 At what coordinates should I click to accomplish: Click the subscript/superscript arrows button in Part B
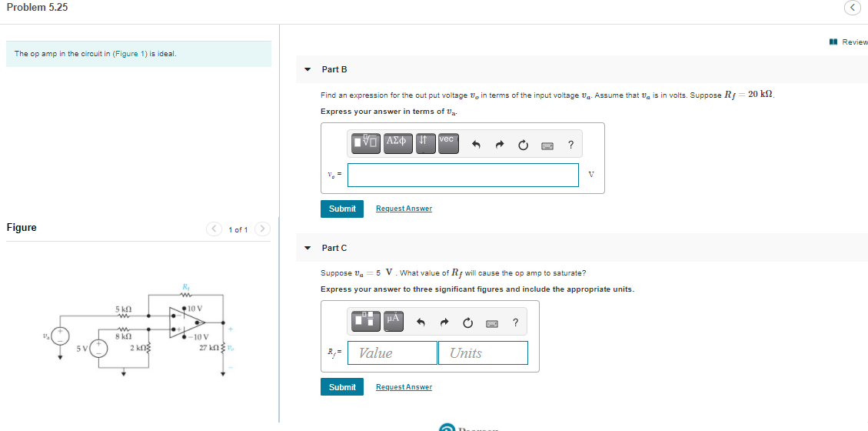[x=425, y=143]
